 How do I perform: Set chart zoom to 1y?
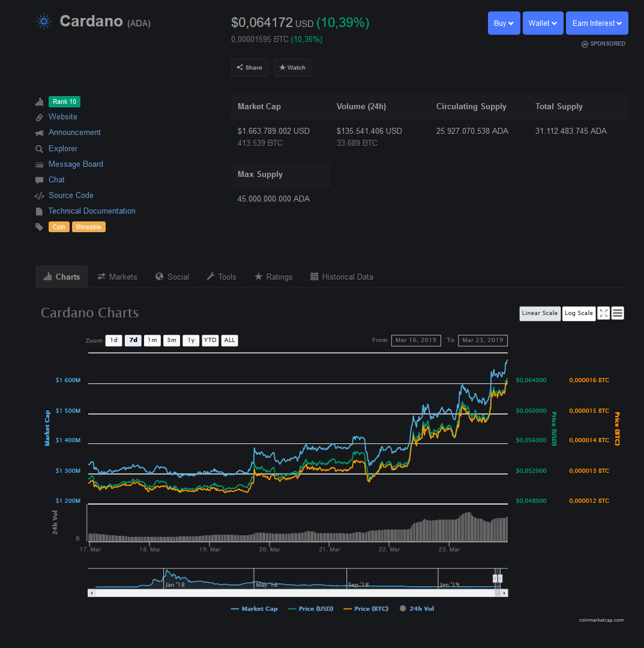(x=191, y=340)
